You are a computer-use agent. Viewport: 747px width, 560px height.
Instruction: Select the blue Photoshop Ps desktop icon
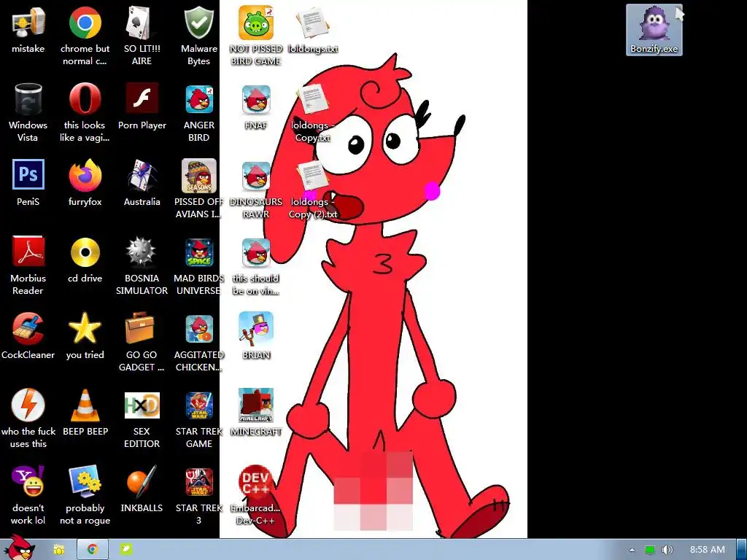pos(28,183)
